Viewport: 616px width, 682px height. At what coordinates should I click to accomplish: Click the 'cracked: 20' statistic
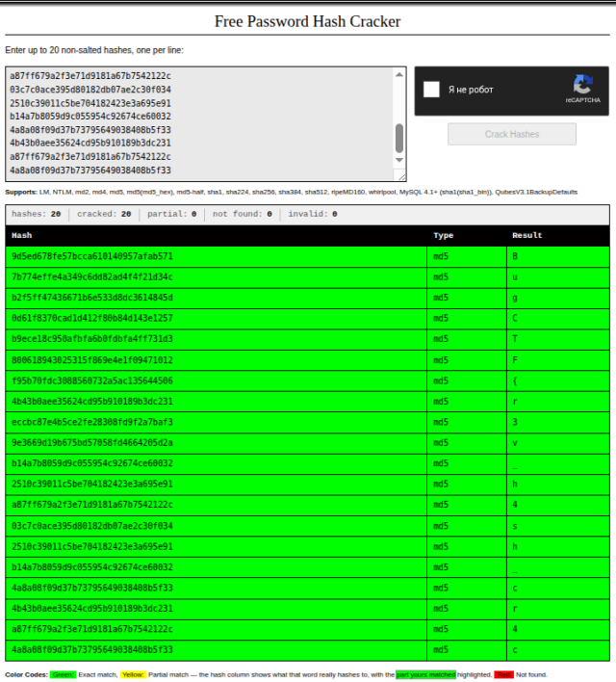[x=104, y=214]
